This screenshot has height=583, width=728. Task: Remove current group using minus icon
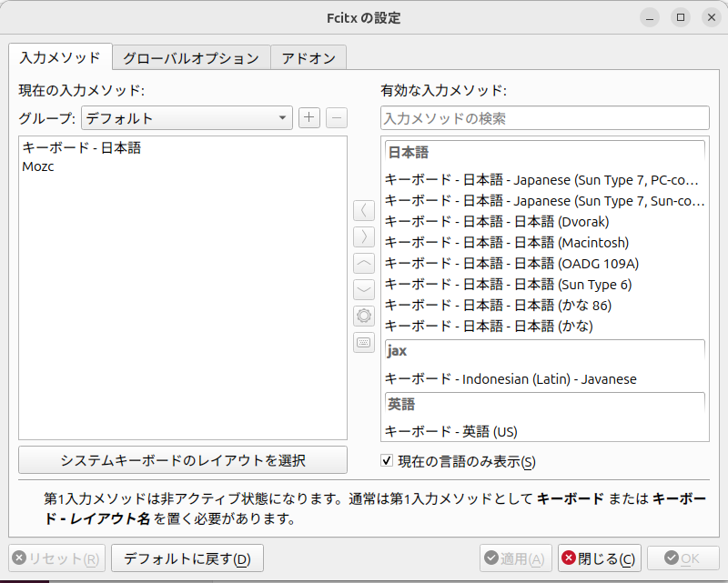pos(336,117)
